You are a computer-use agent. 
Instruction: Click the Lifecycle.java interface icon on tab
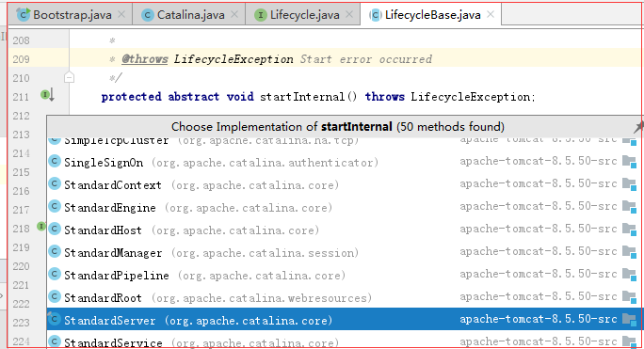click(261, 15)
